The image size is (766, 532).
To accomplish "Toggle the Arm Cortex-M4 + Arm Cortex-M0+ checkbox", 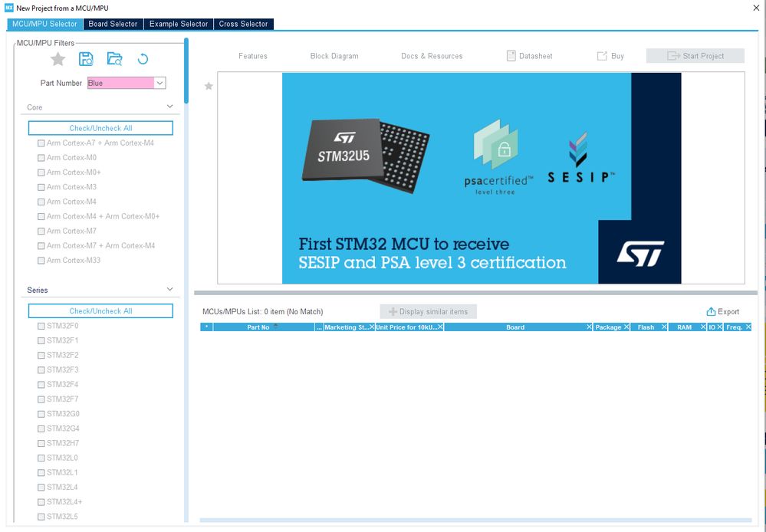I will 41,216.
